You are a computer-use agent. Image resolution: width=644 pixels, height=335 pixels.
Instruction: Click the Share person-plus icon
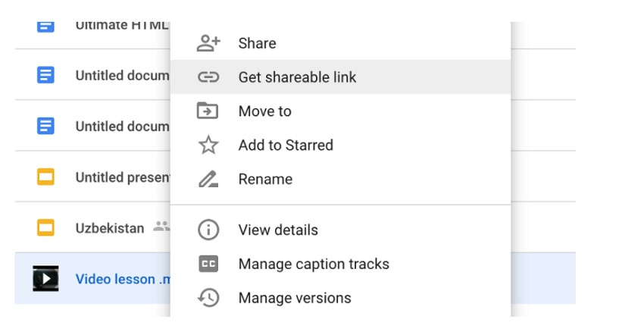click(208, 43)
